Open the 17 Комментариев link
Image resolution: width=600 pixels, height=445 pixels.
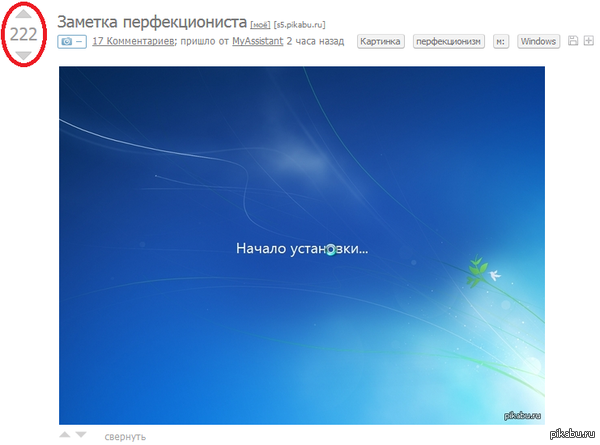coord(133,41)
